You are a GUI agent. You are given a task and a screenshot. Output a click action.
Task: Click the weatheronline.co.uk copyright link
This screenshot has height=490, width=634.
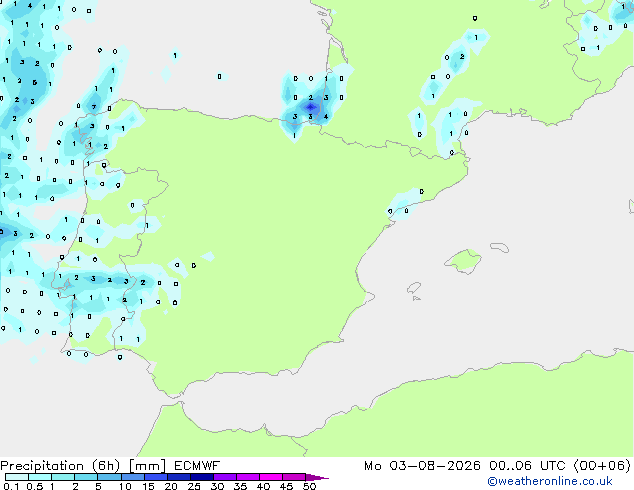[x=550, y=481]
